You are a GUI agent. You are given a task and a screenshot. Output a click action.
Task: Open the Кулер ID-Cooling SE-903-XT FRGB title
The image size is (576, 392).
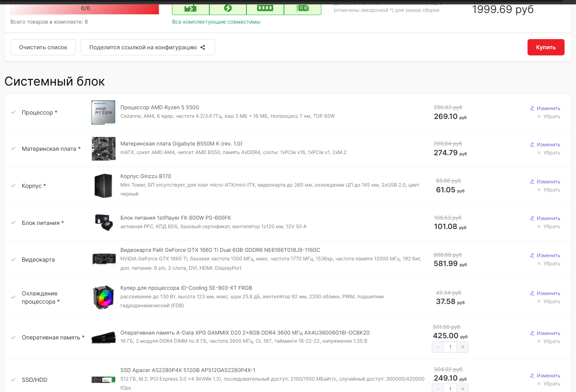pyautogui.click(x=186, y=288)
